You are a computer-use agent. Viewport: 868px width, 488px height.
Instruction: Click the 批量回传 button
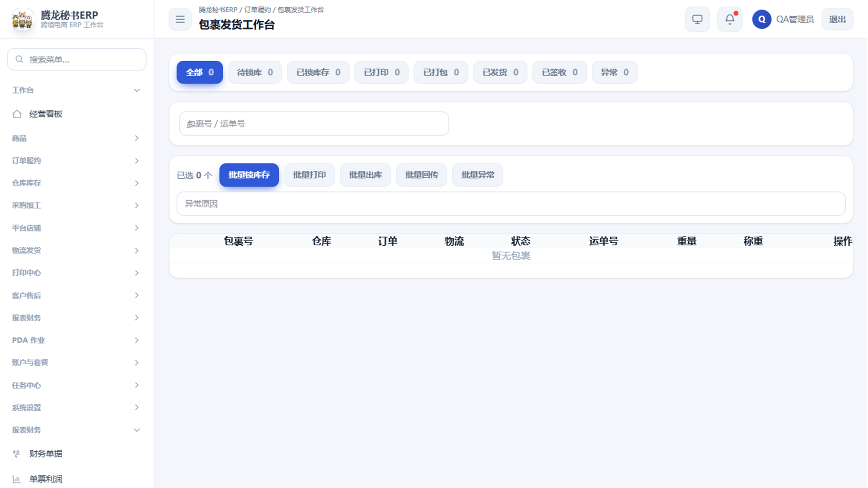[421, 175]
